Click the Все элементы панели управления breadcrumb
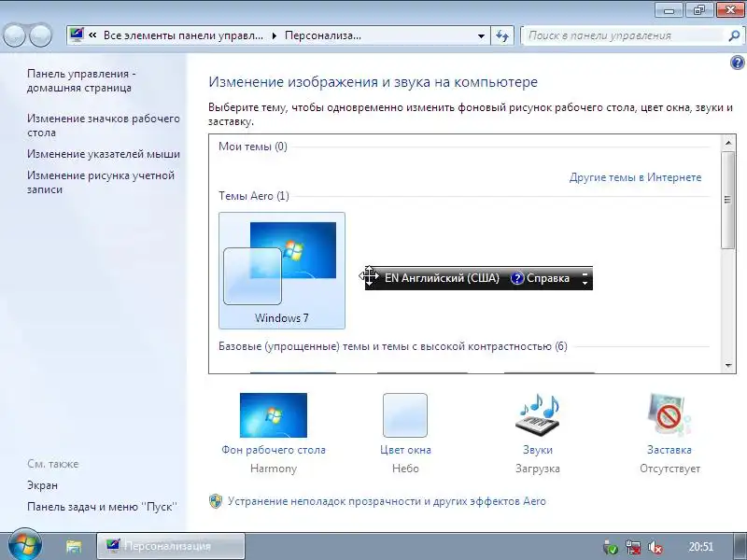The height and width of the screenshot is (560, 747). [183, 35]
